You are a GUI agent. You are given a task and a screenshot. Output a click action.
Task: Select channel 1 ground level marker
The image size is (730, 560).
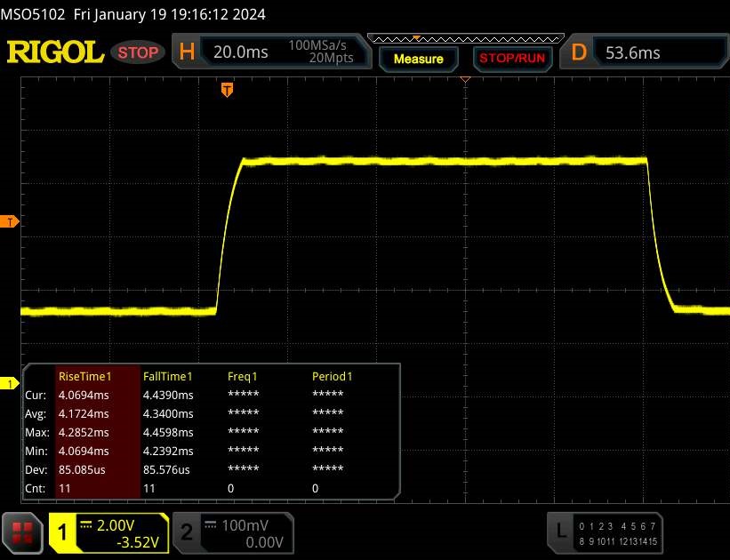coord(9,384)
